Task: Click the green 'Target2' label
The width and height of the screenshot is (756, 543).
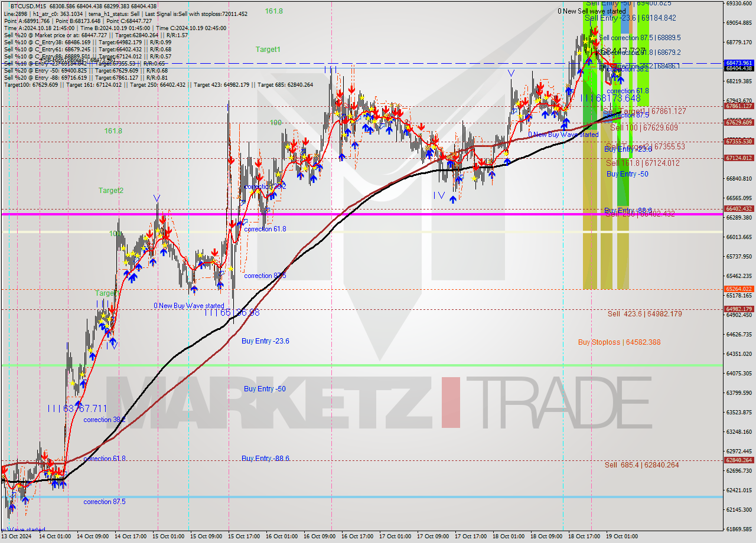Action: [x=111, y=191]
